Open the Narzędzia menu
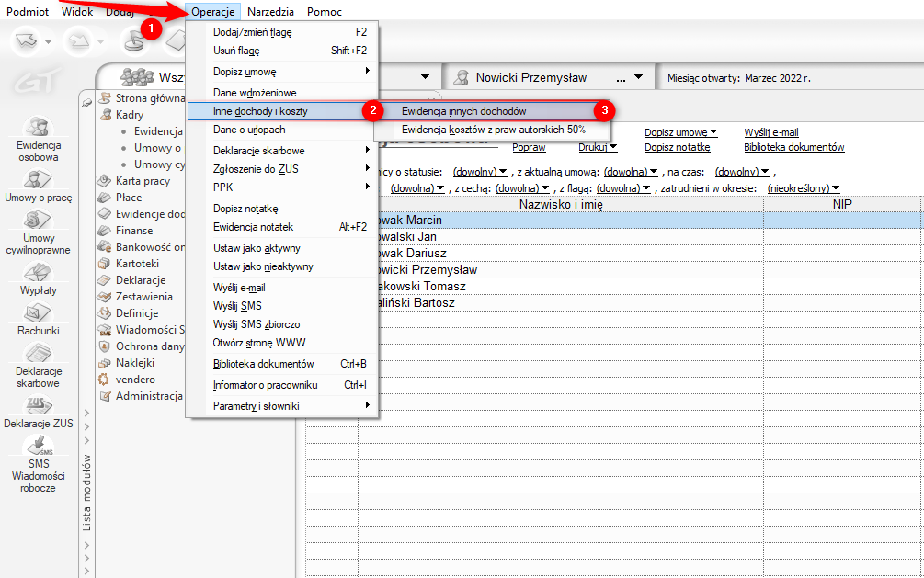This screenshot has height=578, width=924. [270, 12]
